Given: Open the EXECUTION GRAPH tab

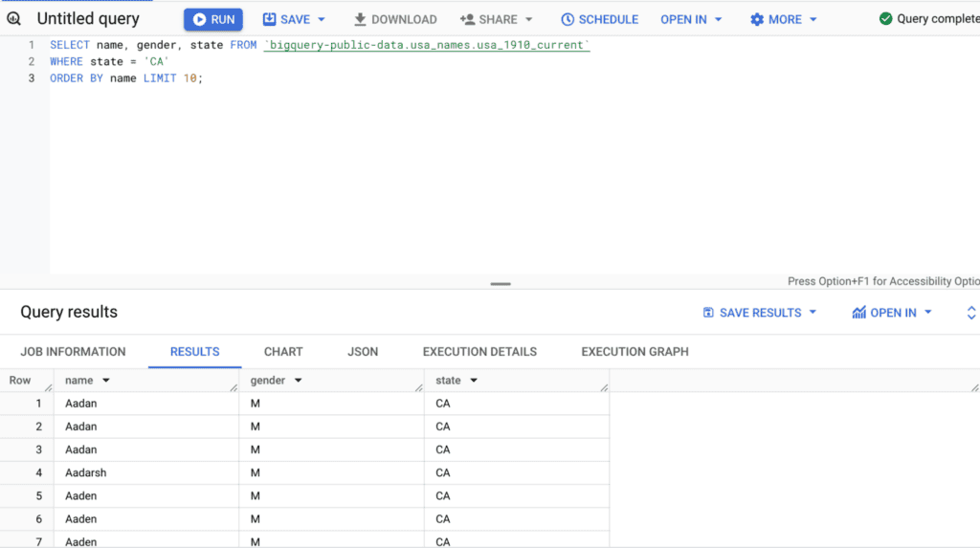Looking at the screenshot, I should 635,352.
